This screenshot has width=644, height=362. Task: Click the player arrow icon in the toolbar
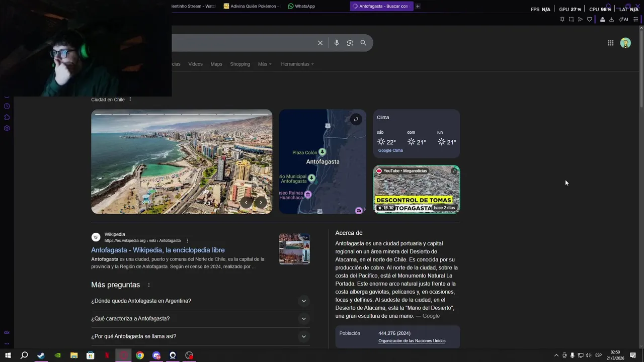pos(580,20)
